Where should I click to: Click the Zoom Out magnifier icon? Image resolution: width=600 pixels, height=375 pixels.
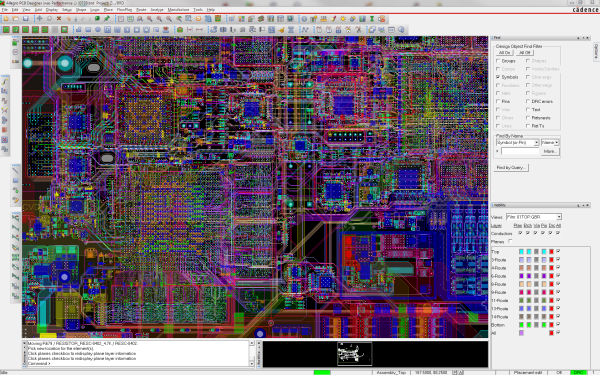169,18
